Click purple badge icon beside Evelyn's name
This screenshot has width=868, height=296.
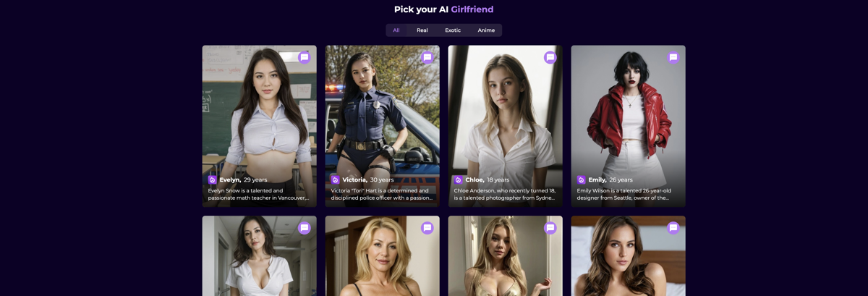pyautogui.click(x=213, y=179)
